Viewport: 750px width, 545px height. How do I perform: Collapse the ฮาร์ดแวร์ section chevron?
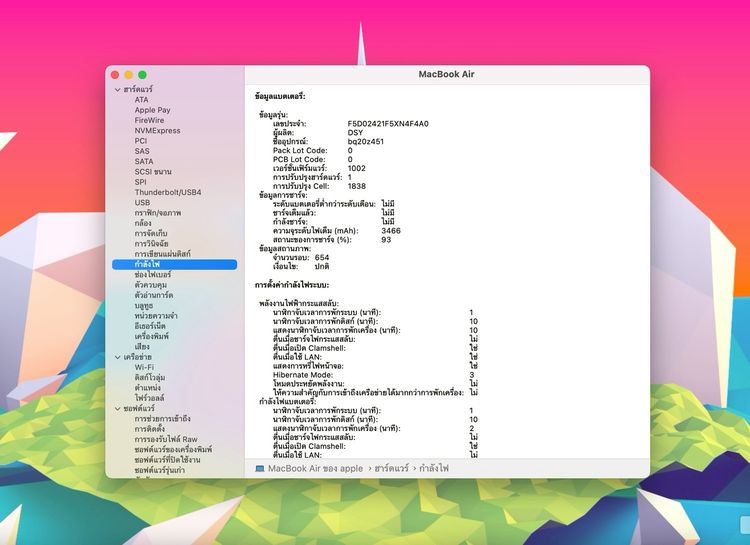(118, 89)
